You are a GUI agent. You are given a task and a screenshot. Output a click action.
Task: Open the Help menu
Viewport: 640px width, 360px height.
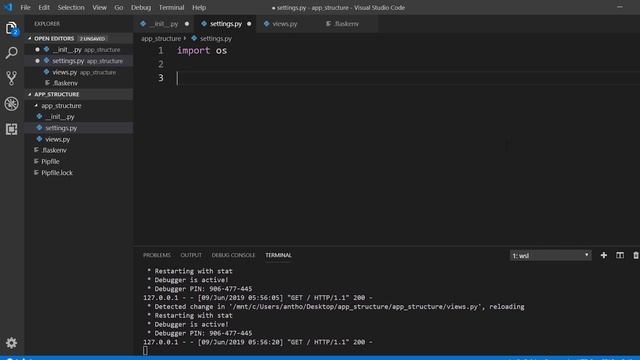click(199, 7)
